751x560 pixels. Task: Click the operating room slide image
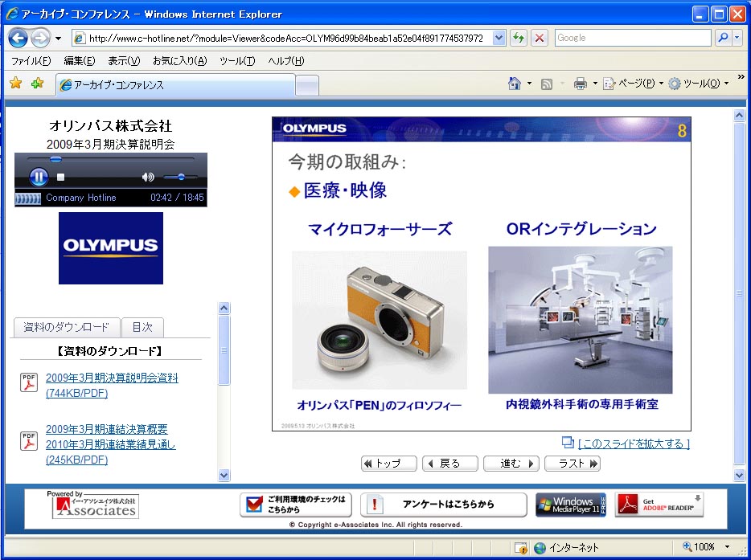(581, 320)
